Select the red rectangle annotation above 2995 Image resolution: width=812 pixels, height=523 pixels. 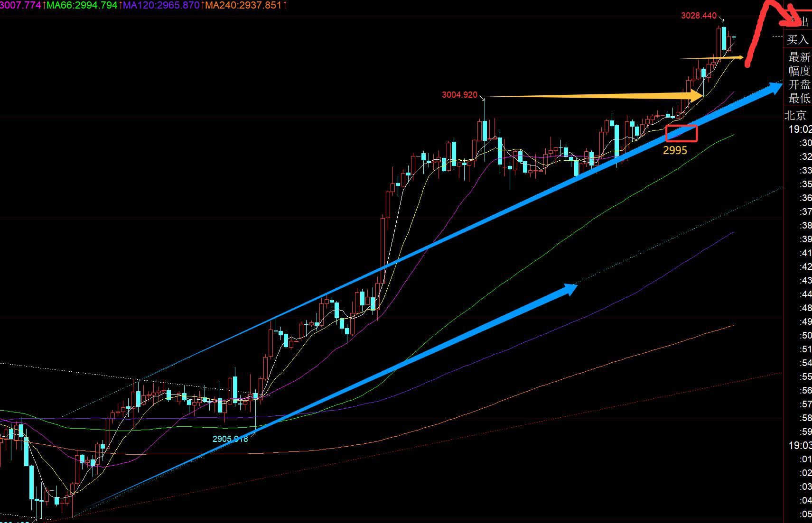[x=681, y=133]
